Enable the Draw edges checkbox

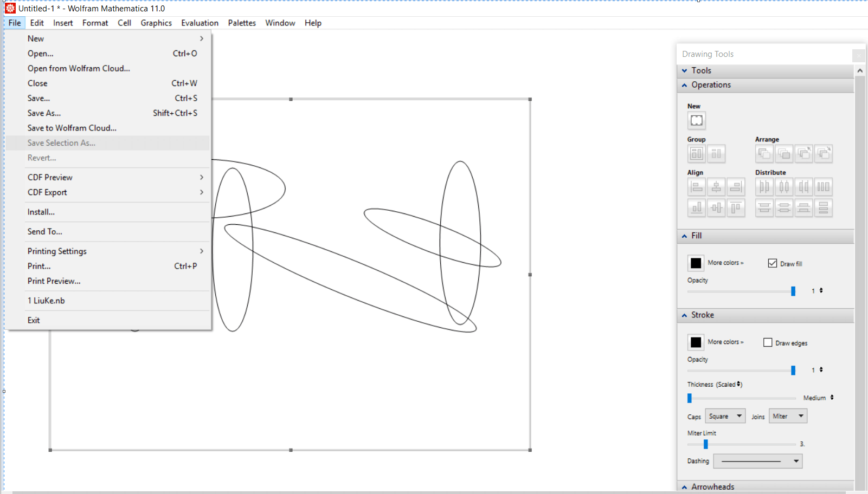coord(768,342)
